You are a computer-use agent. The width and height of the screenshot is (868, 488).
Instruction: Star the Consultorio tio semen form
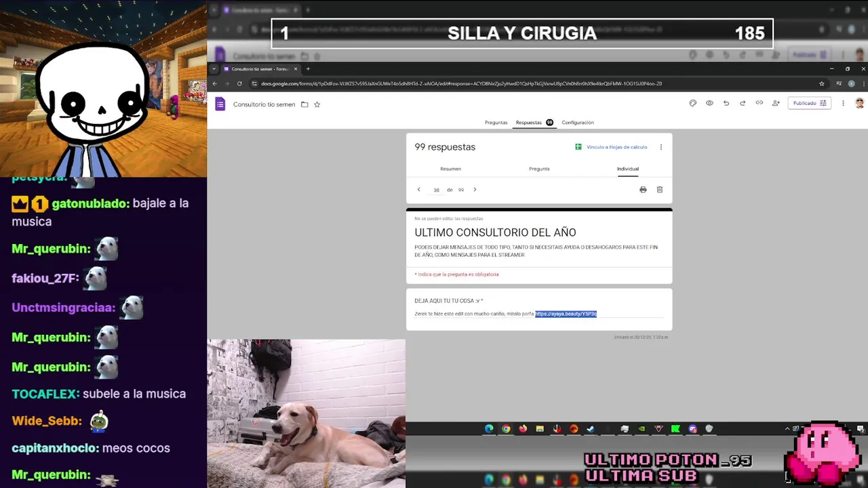coord(317,104)
